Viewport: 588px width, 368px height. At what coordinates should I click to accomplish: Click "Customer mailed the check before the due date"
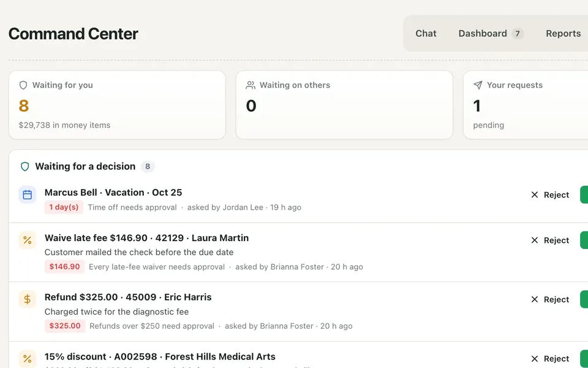[x=139, y=252]
